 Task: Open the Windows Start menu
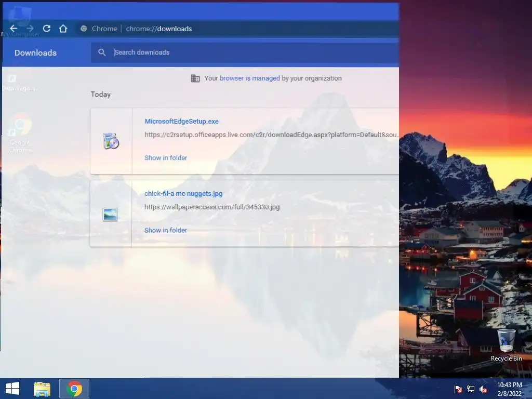tap(12, 389)
